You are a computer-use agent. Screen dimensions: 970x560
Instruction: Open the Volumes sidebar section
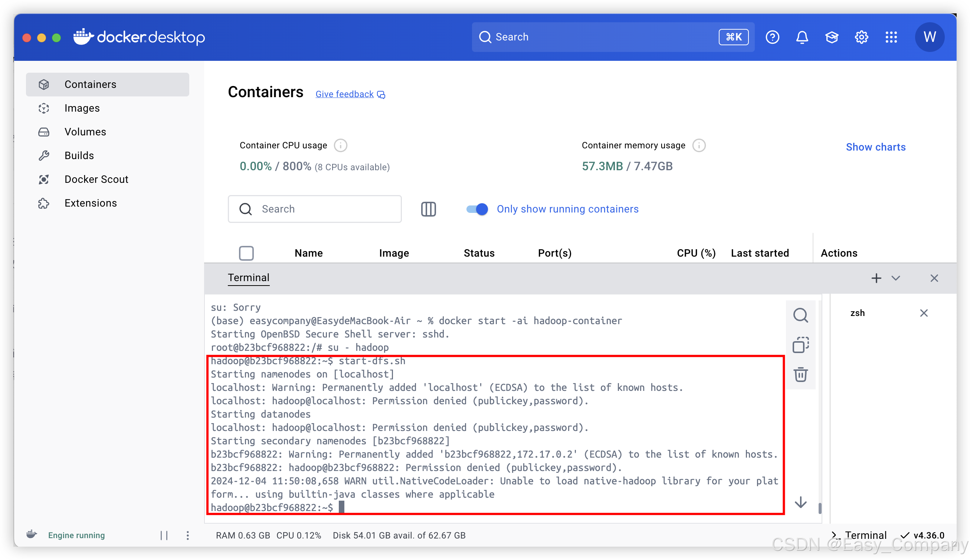pos(107,132)
